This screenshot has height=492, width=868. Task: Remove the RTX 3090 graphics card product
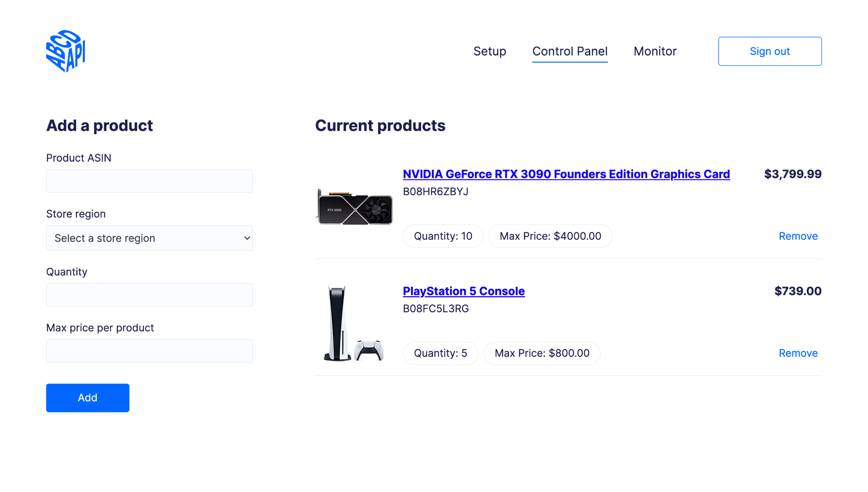798,236
